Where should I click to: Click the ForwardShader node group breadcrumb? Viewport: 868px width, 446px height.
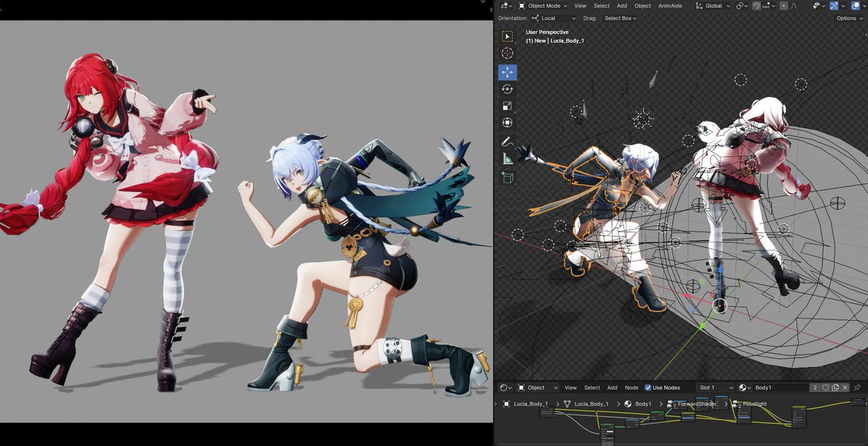pyautogui.click(x=691, y=404)
